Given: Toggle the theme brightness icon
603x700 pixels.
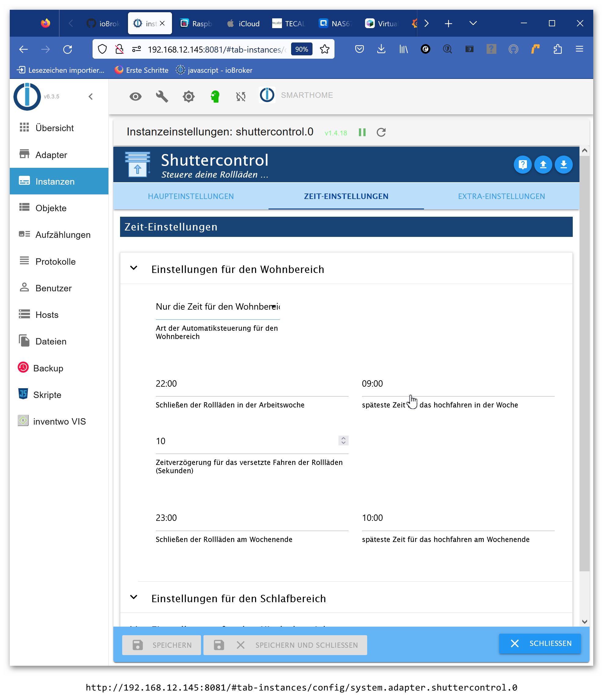Looking at the screenshot, I should coord(189,97).
